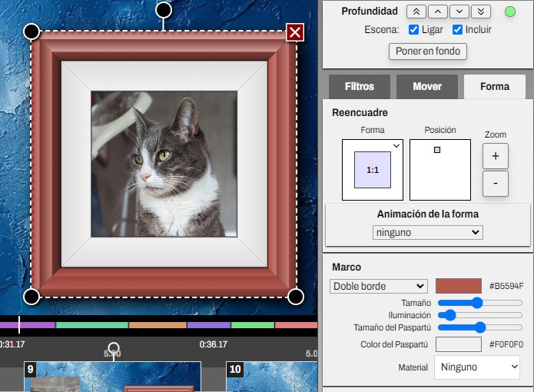
Task: Select slide 10 thumbnail in the timeline
Action: pos(273,377)
